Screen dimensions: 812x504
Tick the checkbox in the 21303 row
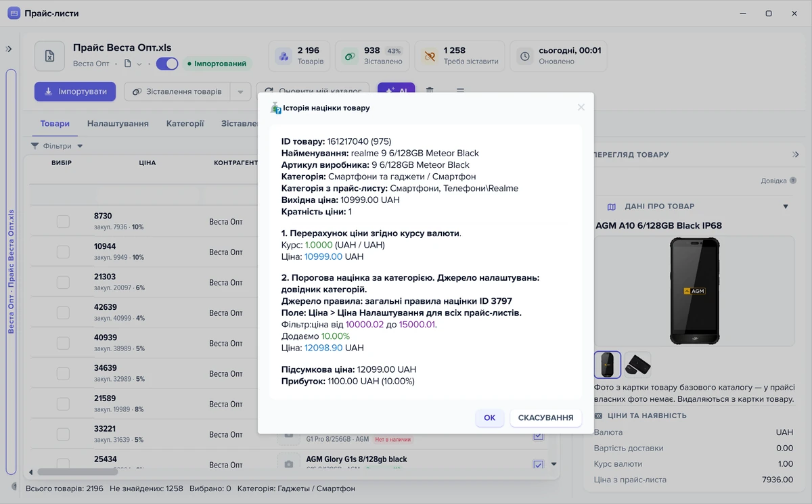pos(63,282)
